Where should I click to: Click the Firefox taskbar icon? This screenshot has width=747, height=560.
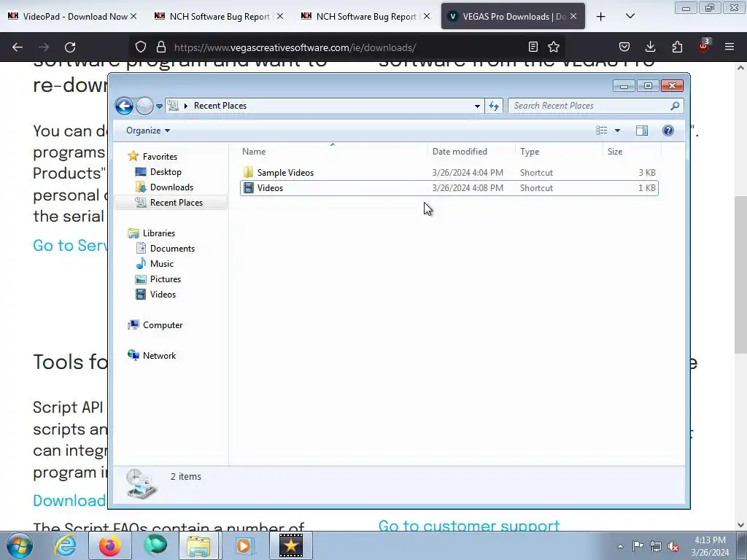tap(110, 545)
